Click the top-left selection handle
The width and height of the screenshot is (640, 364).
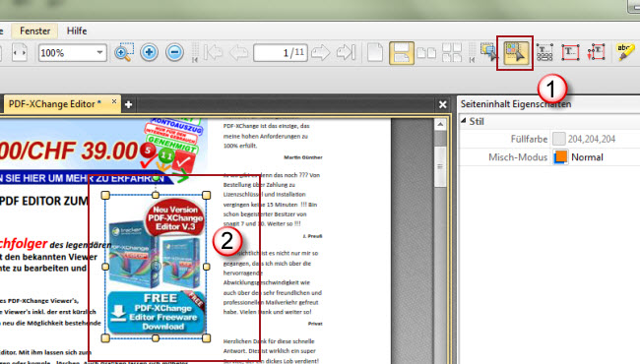[x=105, y=195]
